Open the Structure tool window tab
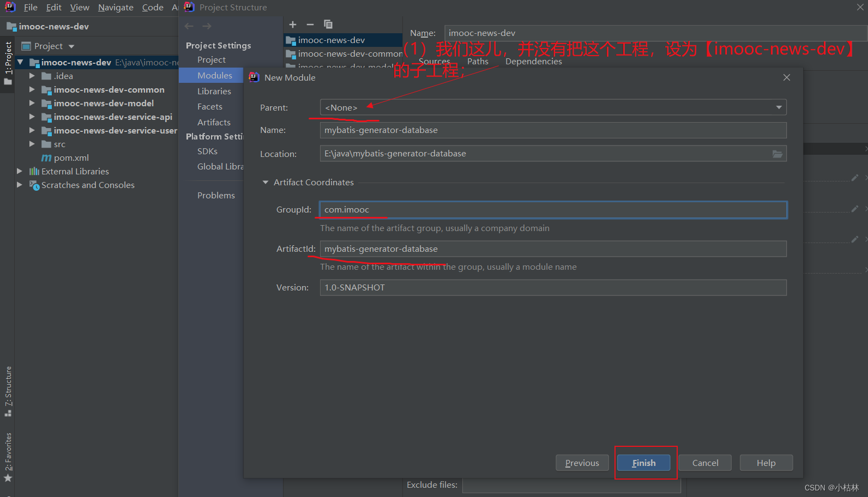Image resolution: width=868 pixels, height=497 pixels. coord(8,391)
